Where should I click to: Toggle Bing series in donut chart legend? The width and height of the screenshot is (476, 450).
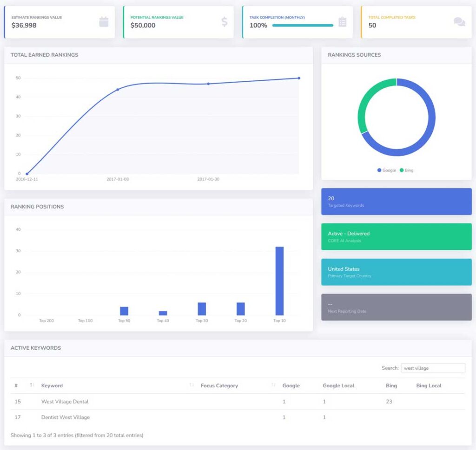click(406, 170)
